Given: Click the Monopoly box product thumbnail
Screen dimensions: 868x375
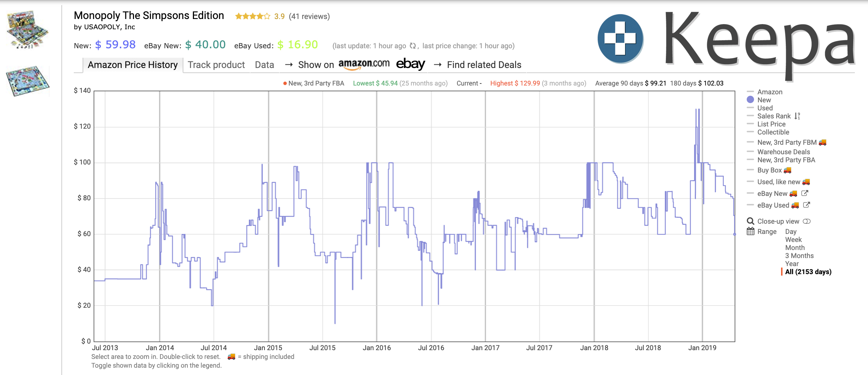Looking at the screenshot, I should pos(27,29).
